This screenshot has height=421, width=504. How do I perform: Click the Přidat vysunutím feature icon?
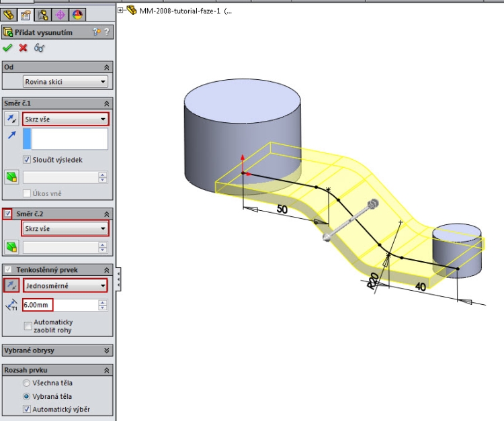point(7,32)
